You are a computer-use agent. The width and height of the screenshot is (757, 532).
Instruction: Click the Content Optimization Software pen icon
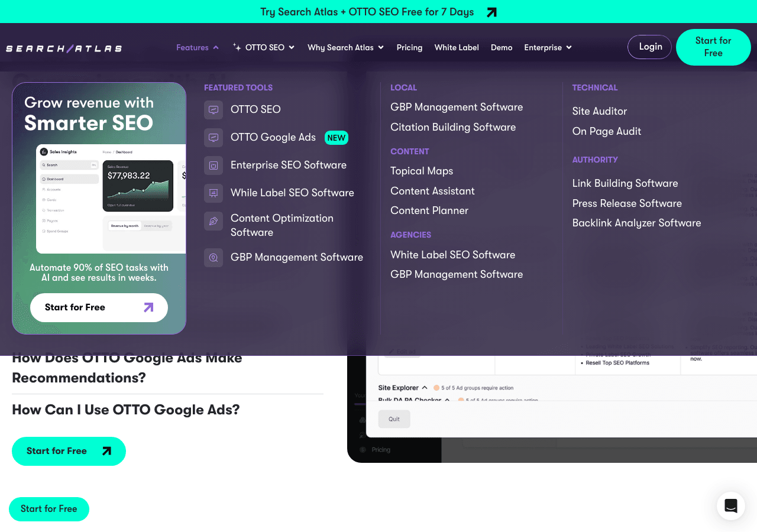coord(213,221)
